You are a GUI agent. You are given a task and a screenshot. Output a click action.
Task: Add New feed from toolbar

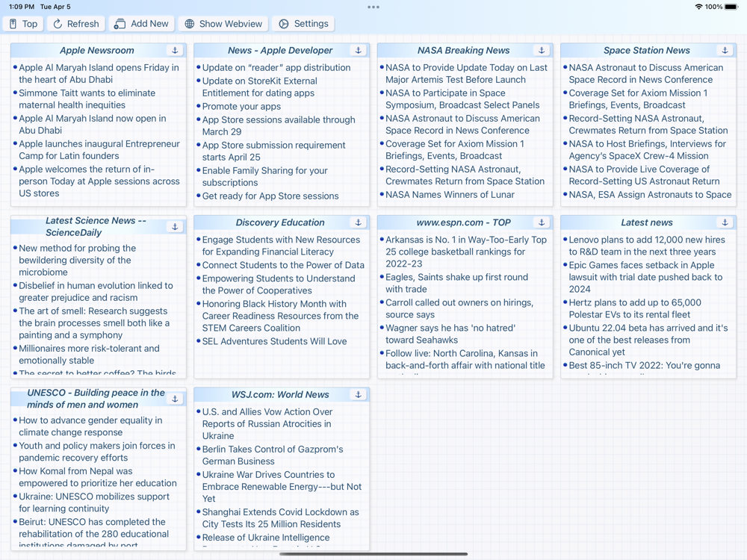coord(141,24)
